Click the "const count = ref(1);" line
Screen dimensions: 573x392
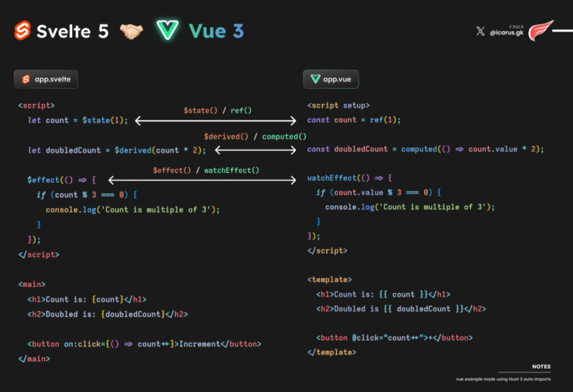[354, 120]
